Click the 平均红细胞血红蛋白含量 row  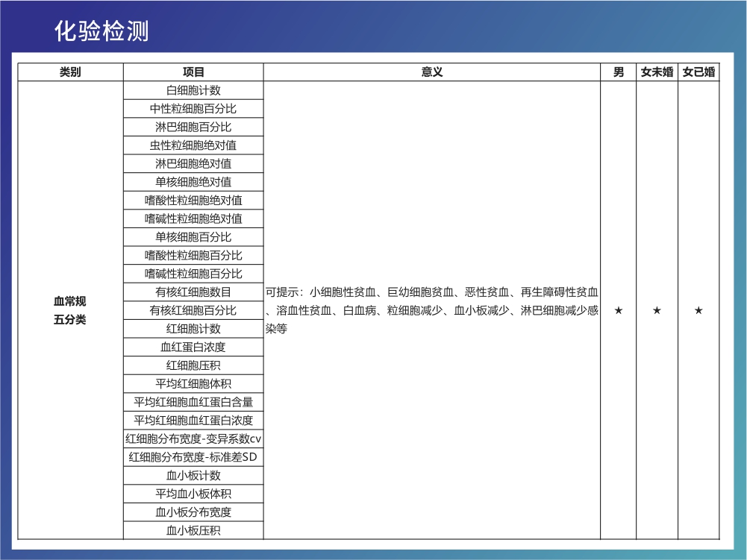(x=193, y=402)
